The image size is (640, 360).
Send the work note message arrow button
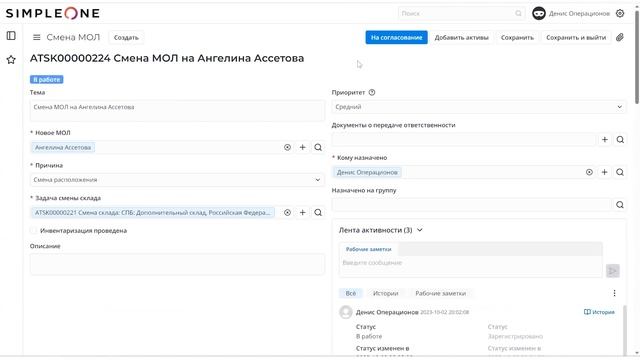[x=613, y=271]
